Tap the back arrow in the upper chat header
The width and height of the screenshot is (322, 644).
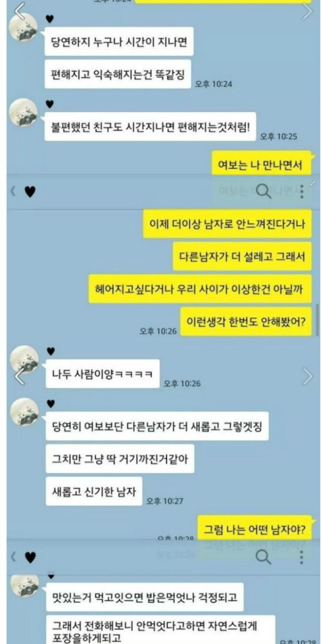12,192
